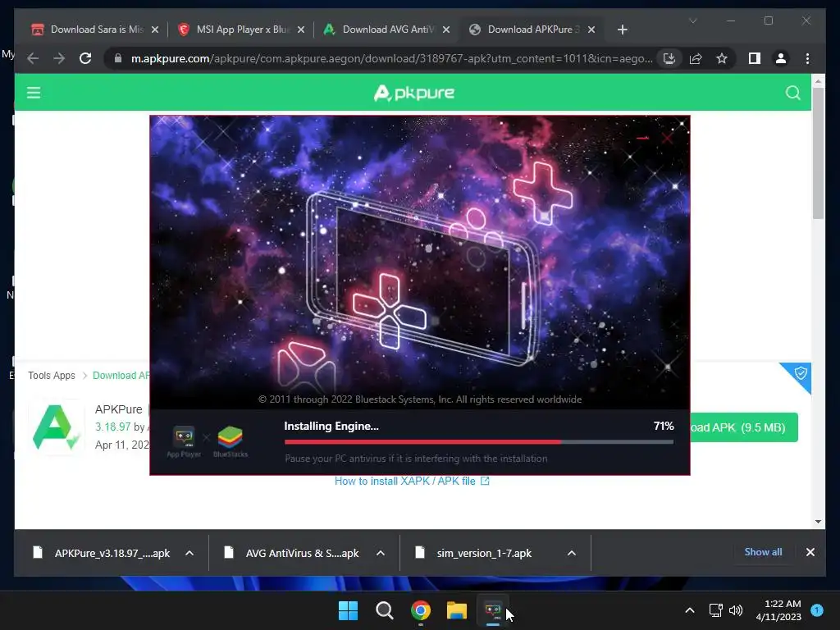This screenshot has width=840, height=630.
Task: Click the Tools Apps breadcrumb
Action: (x=52, y=376)
